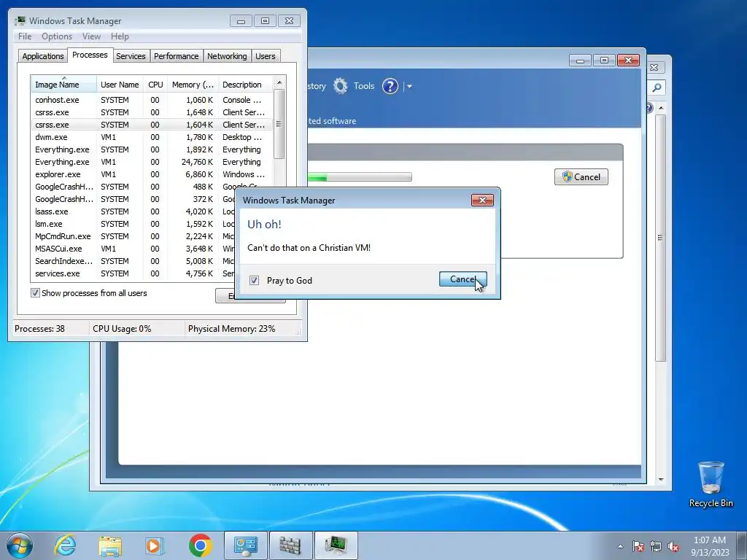The width and height of the screenshot is (747, 560).
Task: Open the Help menu in Task Manager
Action: point(120,36)
